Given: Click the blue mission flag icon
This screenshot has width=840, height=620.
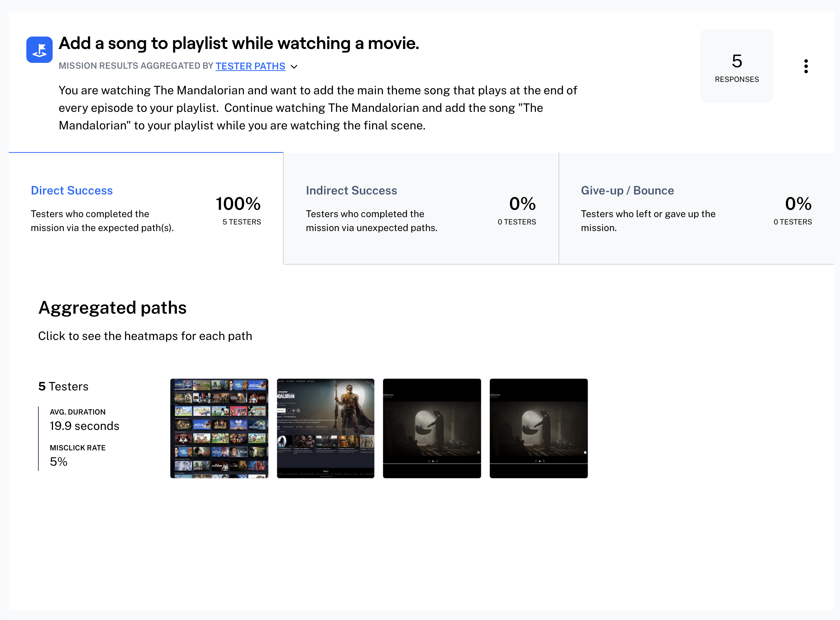Looking at the screenshot, I should (39, 50).
